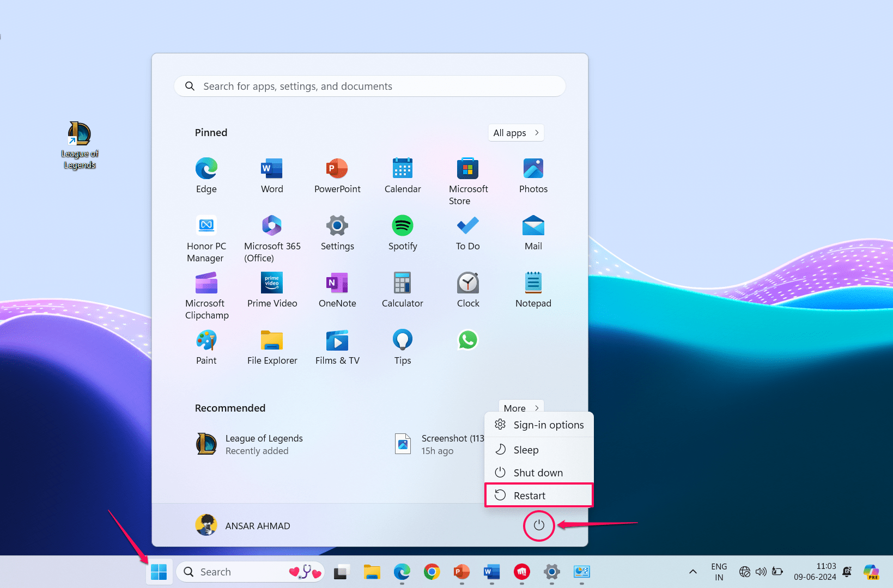Open Films & TV
The image size is (893, 588).
(337, 347)
